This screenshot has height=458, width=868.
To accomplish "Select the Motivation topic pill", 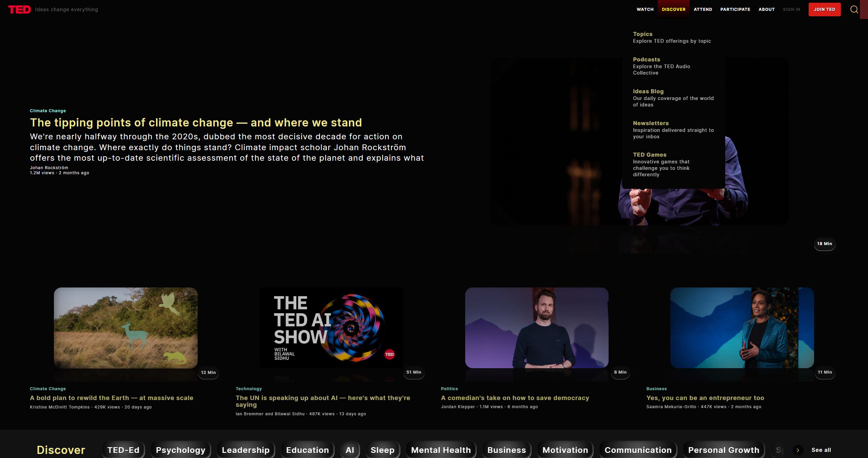I will [565, 450].
